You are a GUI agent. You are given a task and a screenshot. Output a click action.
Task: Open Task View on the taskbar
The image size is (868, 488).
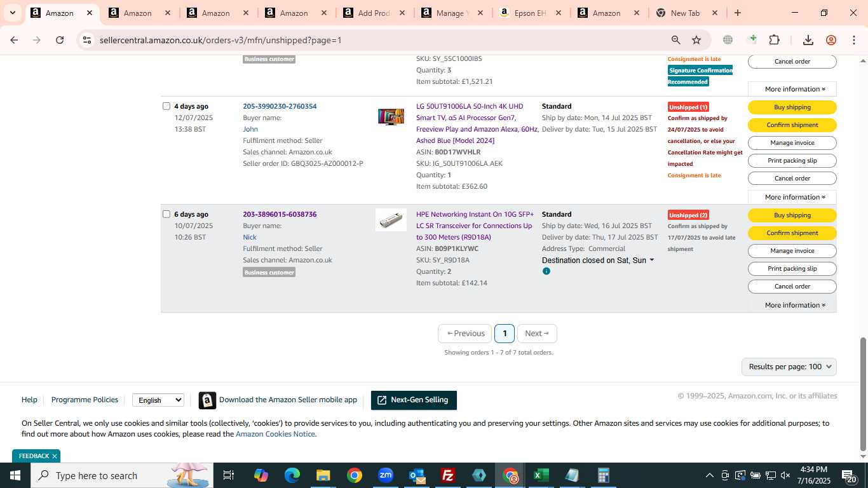point(229,475)
